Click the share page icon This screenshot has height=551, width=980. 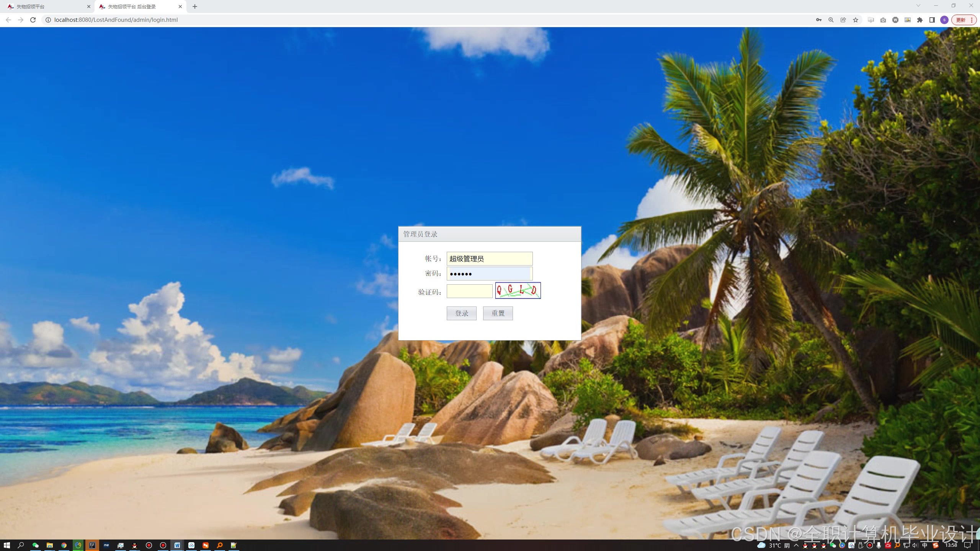tap(843, 20)
